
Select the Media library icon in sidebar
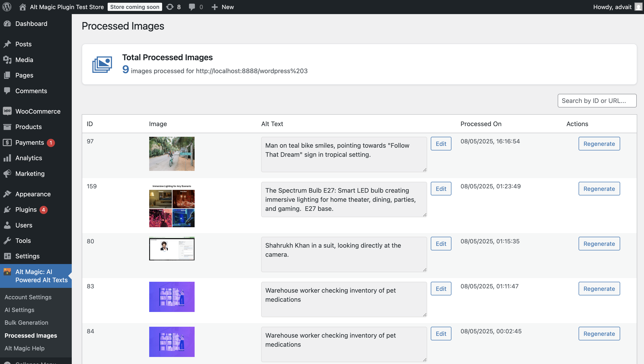coord(7,60)
